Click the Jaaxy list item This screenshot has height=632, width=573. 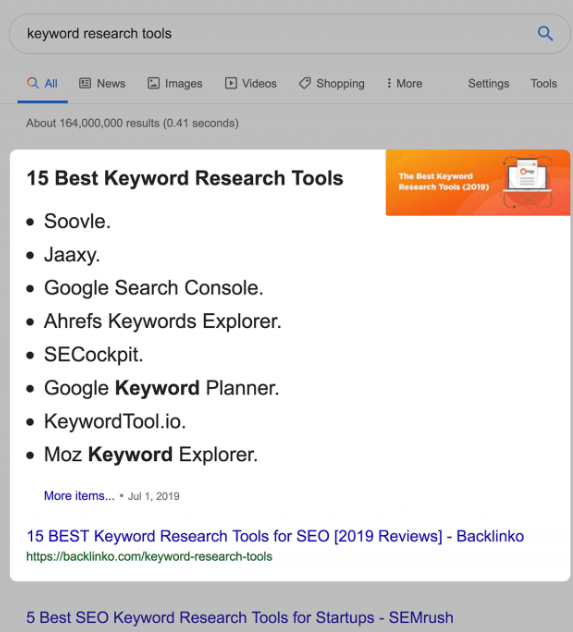coord(72,255)
